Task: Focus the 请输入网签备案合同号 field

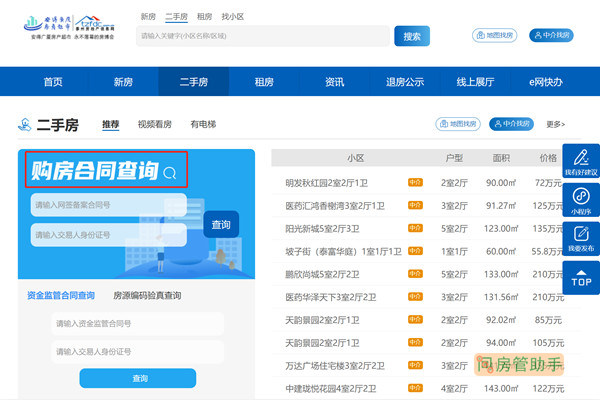Action: 109,205
